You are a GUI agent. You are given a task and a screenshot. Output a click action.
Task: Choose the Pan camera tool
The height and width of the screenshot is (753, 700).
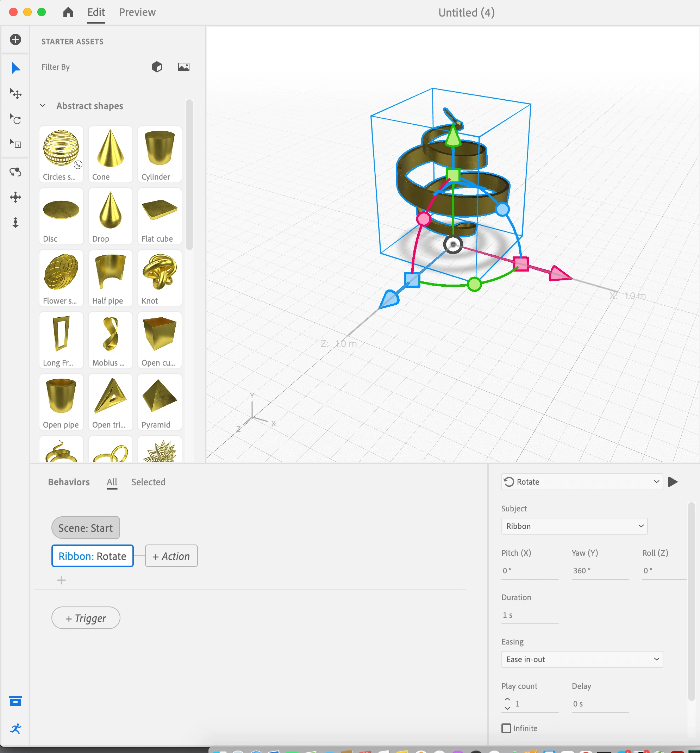[15, 197]
